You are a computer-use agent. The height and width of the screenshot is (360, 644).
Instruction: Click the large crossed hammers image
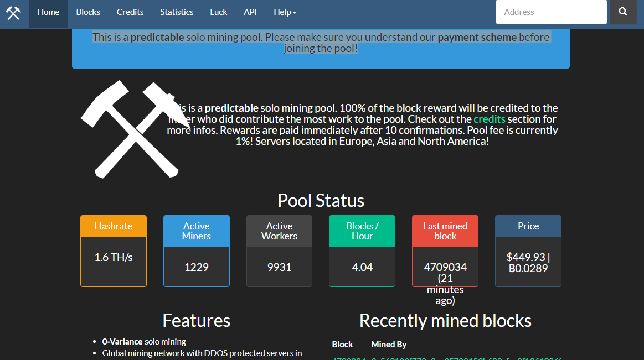click(131, 129)
